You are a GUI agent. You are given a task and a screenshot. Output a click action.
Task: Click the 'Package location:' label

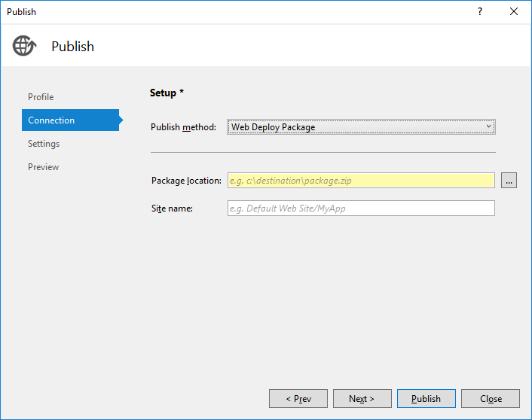click(186, 181)
